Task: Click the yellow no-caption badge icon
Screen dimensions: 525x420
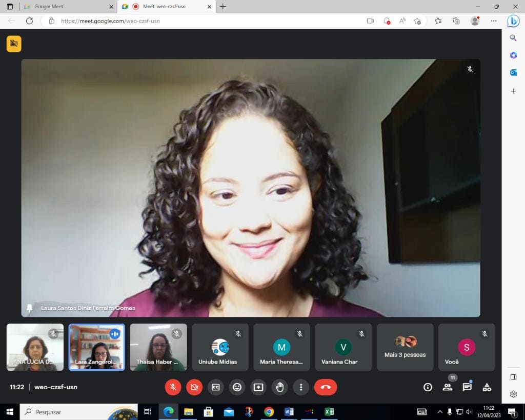Action: pos(14,44)
